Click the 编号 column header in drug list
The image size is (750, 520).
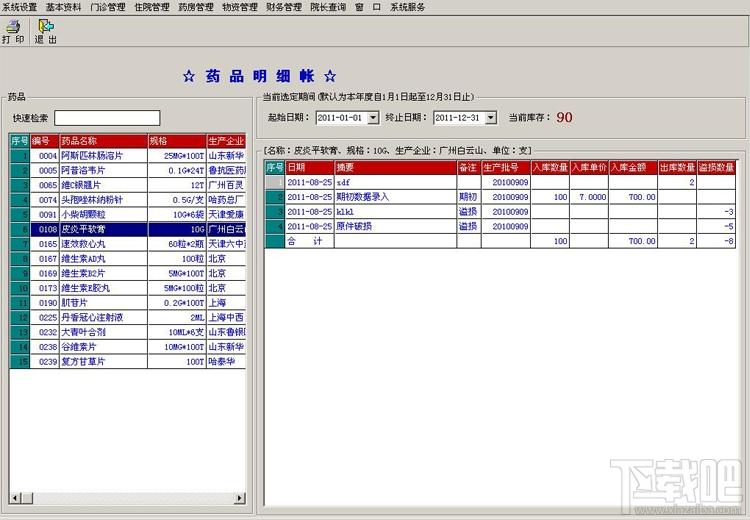[x=45, y=141]
